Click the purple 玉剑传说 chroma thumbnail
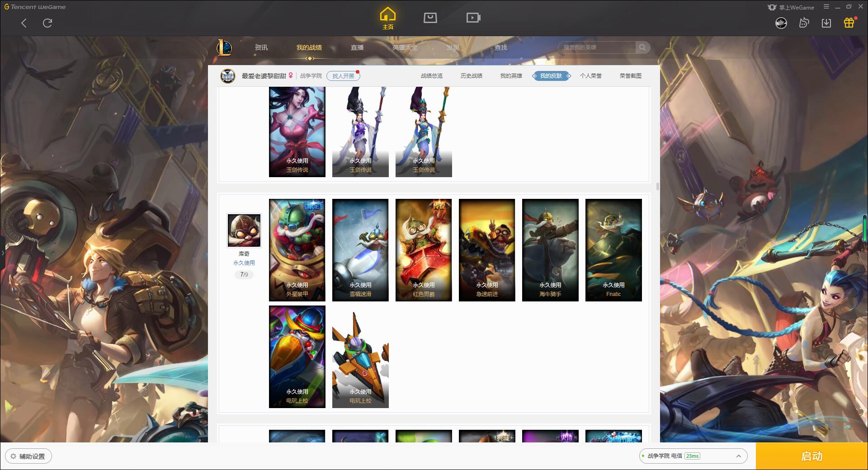 [360, 132]
